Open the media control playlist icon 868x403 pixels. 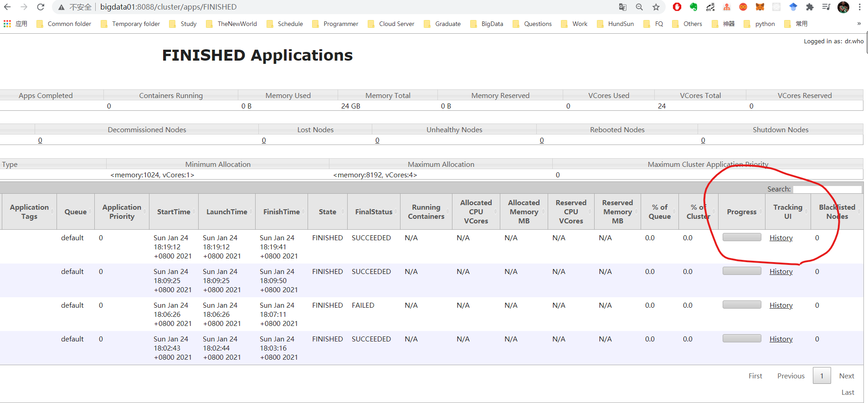click(x=826, y=7)
